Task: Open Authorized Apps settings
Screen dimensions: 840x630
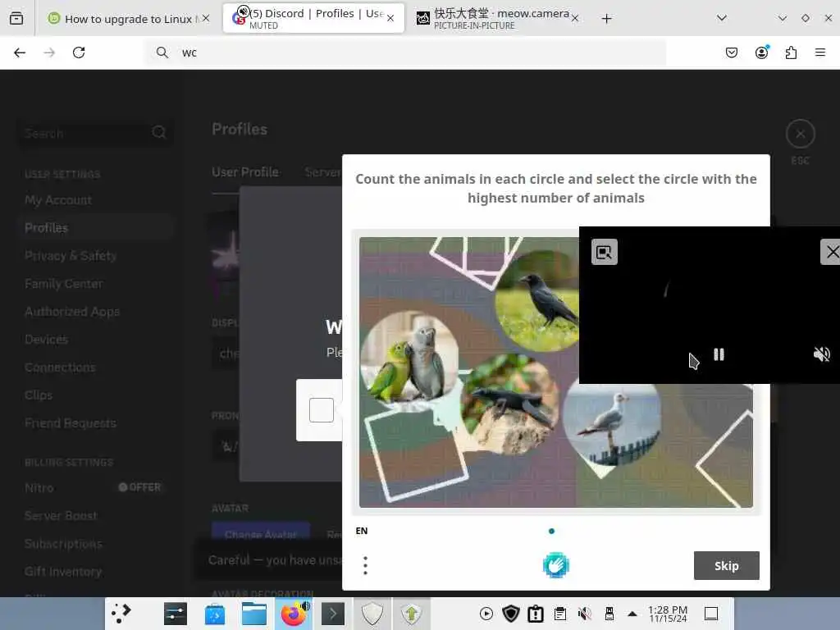Action: click(x=72, y=312)
